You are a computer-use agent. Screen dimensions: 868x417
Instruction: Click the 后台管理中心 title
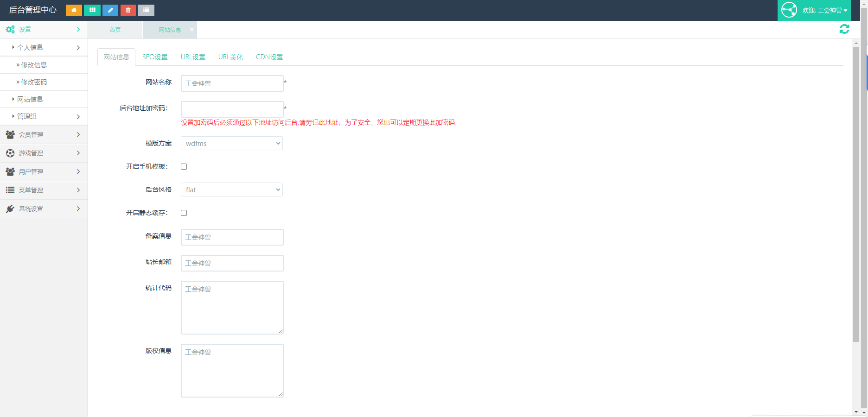click(x=33, y=10)
